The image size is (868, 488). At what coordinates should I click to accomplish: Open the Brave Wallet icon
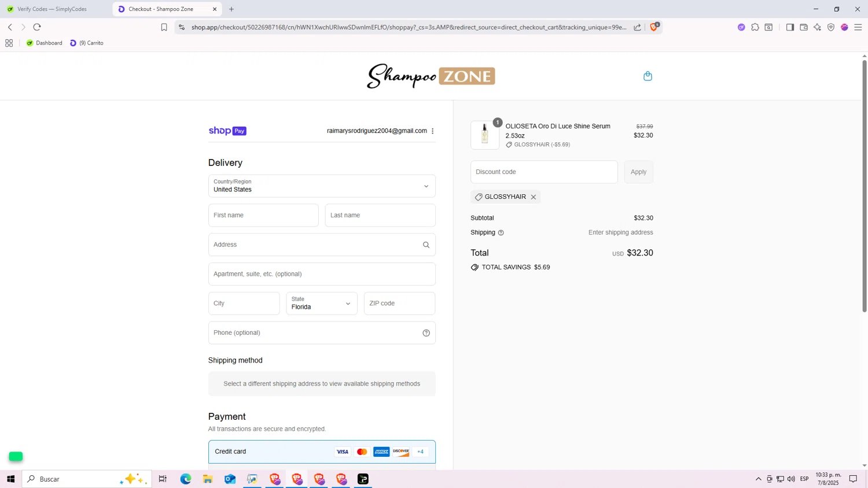pos(804,27)
